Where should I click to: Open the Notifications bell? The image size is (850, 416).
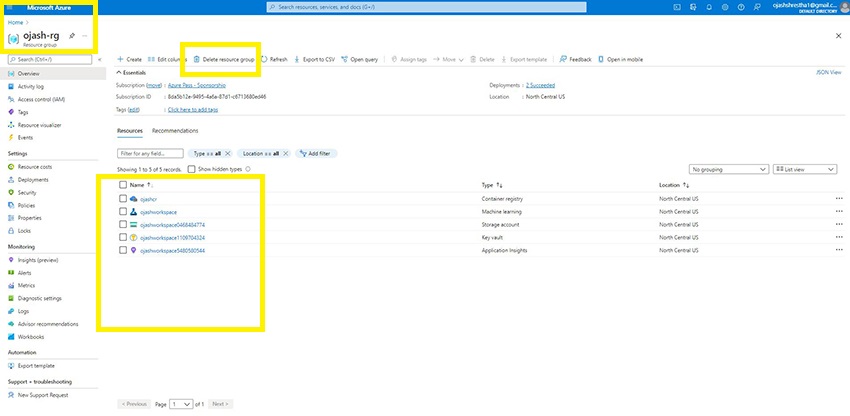tap(709, 7)
